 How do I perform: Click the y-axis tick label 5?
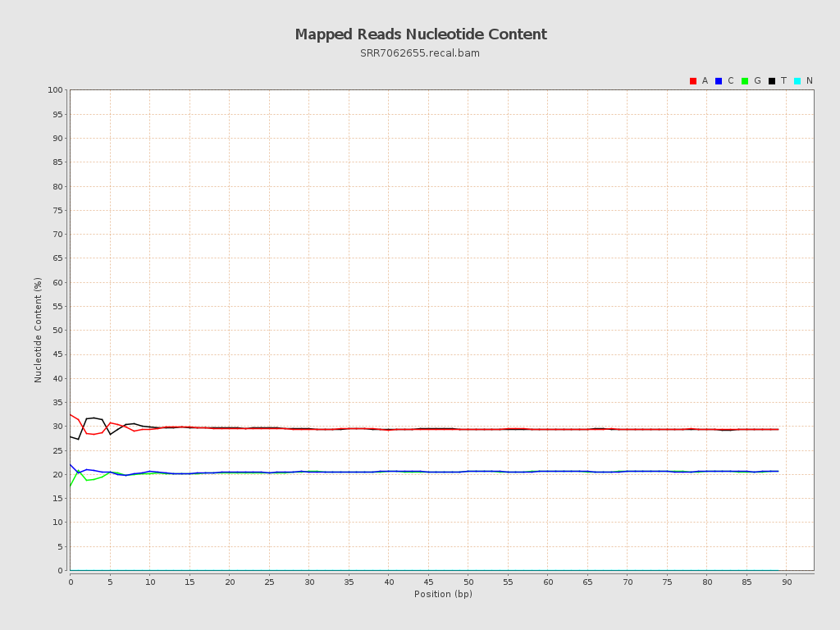[60, 546]
